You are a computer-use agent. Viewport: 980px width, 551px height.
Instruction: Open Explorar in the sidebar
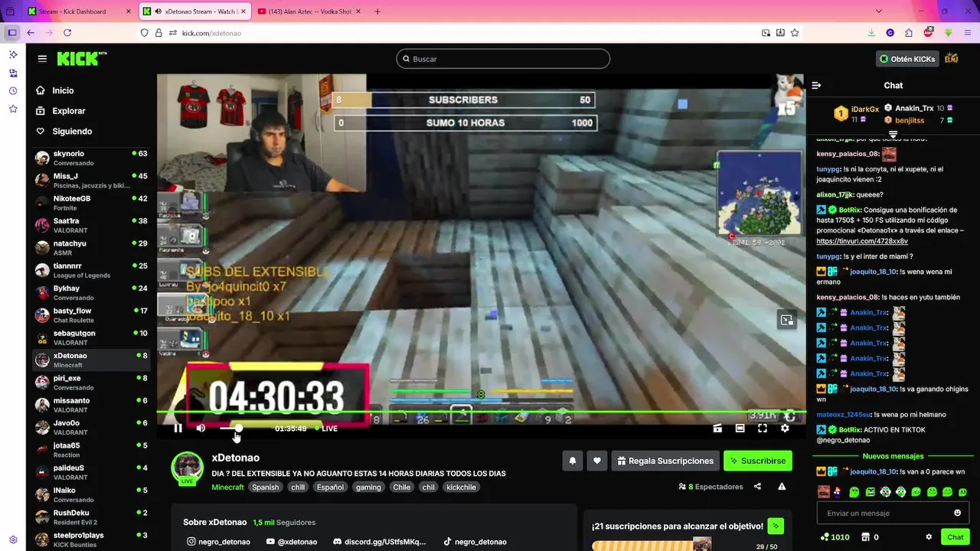point(68,111)
